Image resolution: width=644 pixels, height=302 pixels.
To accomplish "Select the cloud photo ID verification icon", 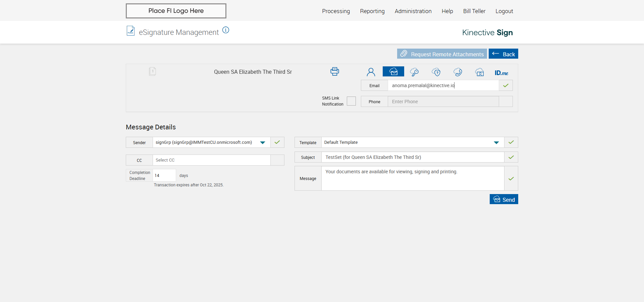I will [479, 72].
